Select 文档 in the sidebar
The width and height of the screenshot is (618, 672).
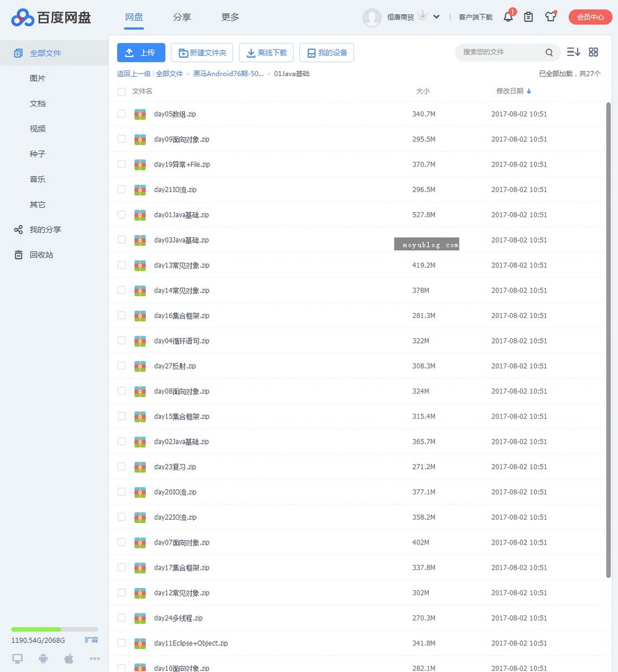click(37, 103)
